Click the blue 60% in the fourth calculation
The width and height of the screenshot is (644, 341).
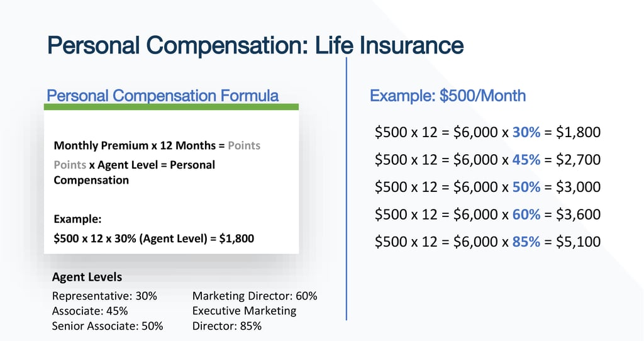[526, 214]
